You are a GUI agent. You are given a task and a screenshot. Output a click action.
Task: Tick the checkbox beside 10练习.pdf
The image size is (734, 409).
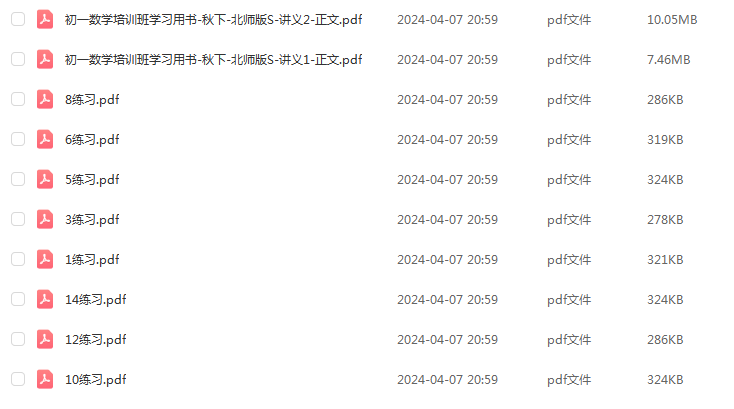point(18,379)
